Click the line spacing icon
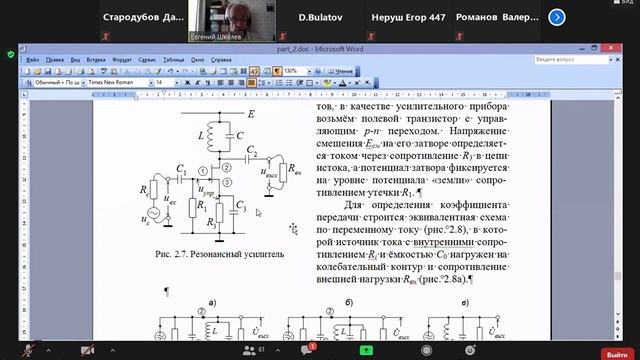The image size is (640, 360). pos(262,82)
